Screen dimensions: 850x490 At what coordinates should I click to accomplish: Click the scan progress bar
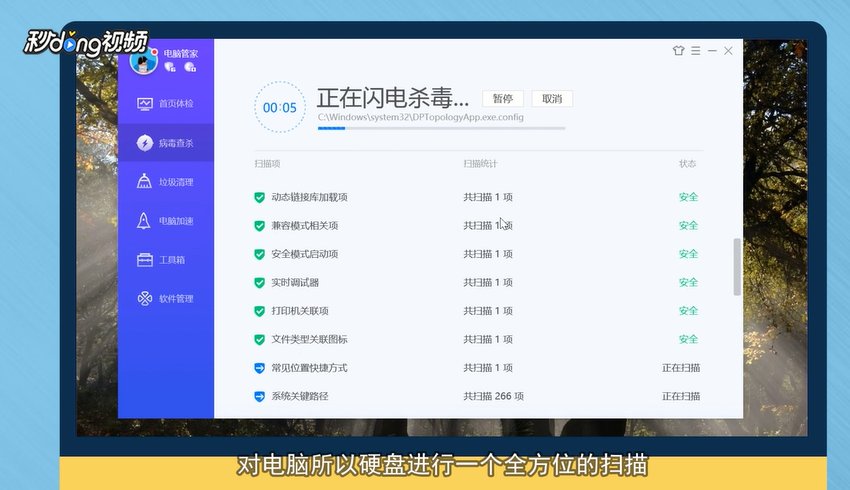point(441,128)
